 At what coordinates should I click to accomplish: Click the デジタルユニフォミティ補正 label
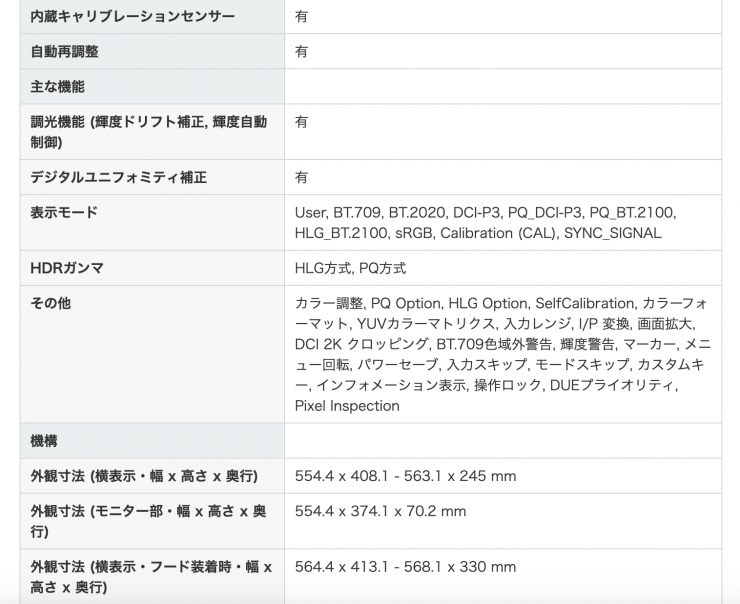tap(118, 177)
